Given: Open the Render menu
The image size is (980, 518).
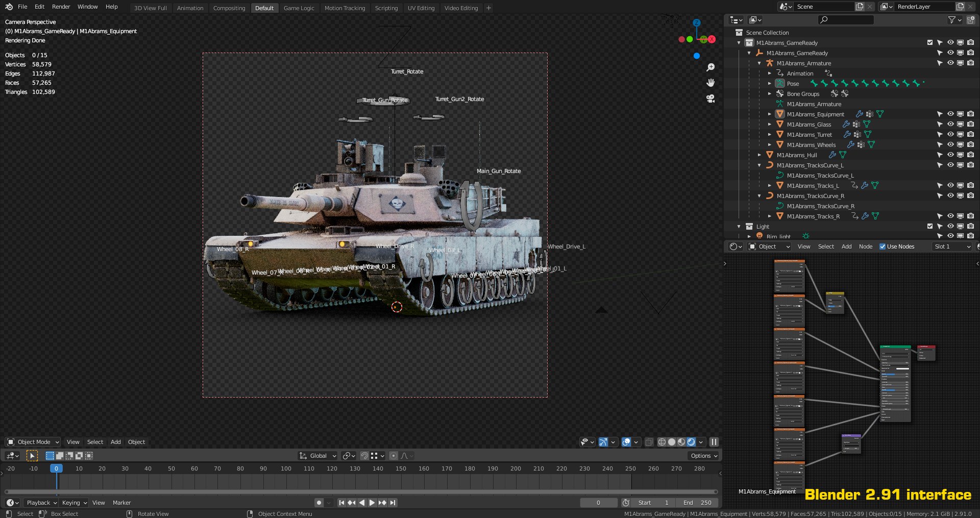Looking at the screenshot, I should (61, 7).
